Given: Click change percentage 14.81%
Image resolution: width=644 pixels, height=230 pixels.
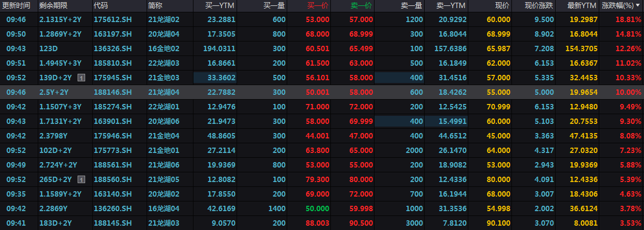Looking at the screenshot, I should coord(628,34).
